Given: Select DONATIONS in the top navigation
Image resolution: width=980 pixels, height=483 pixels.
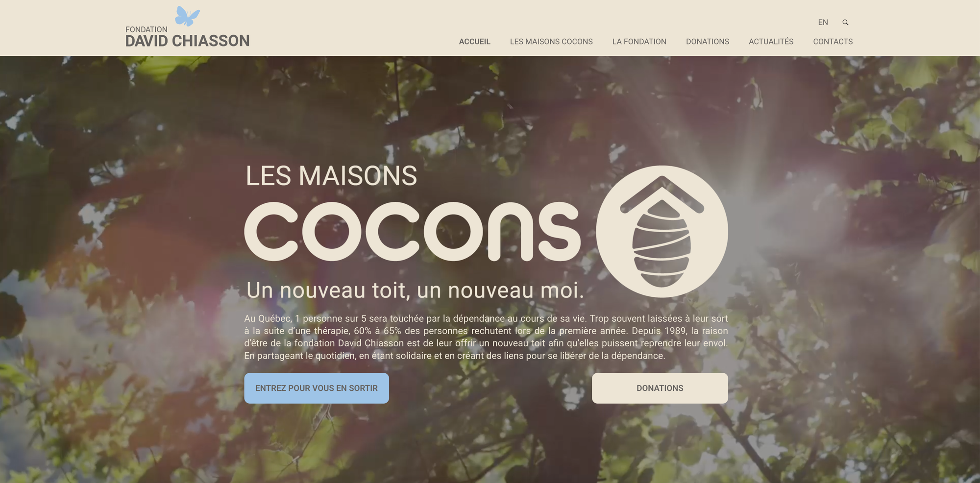Looking at the screenshot, I should 708,42.
